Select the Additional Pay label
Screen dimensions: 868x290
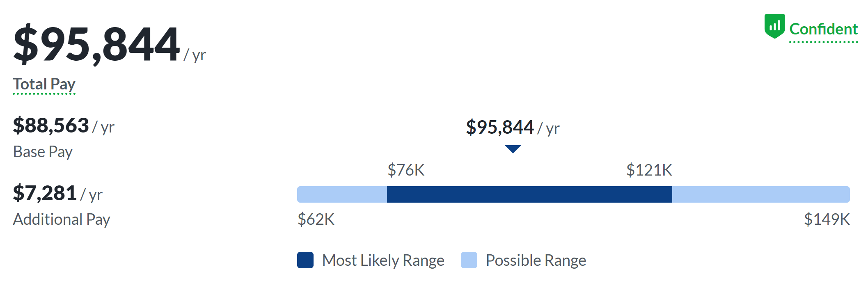tap(62, 219)
